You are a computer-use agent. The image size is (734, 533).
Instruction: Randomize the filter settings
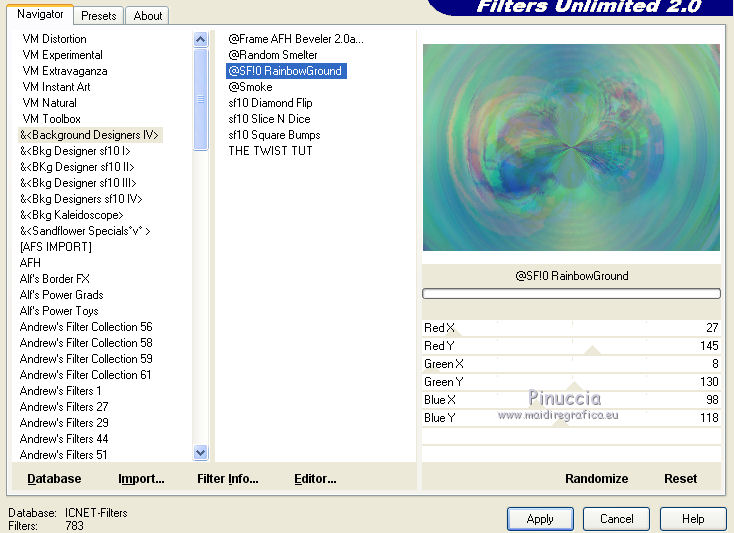coord(596,479)
